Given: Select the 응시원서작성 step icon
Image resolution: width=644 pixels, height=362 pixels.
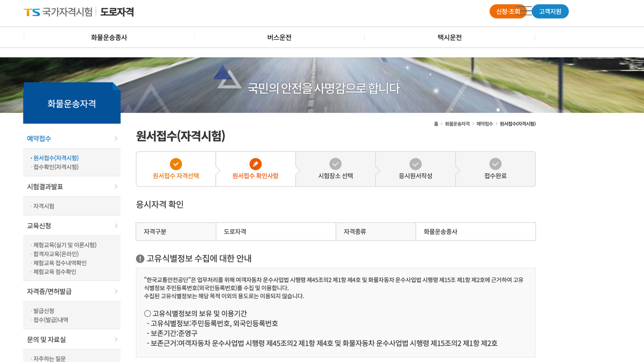Looking at the screenshot, I should 415,164.
